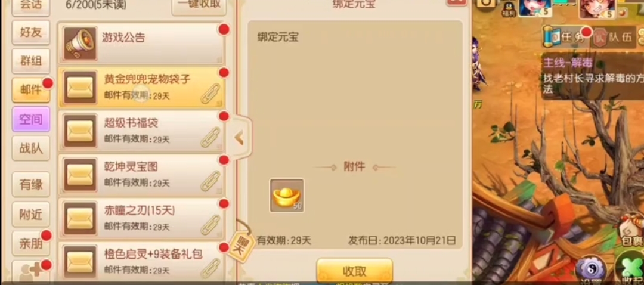Viewport: 644px width, 285px height.
Task: Open the 超级书福袋 mail
Action: [141, 131]
